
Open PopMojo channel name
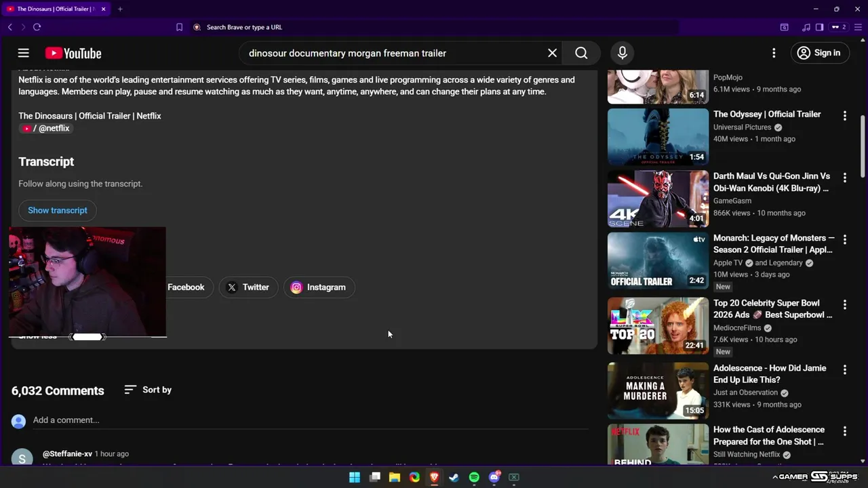[728, 77]
